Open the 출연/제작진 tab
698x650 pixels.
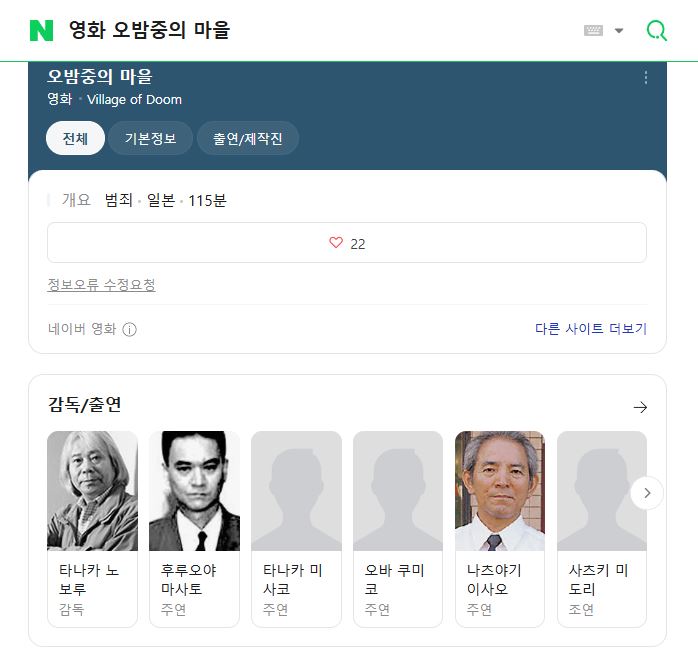(x=248, y=138)
